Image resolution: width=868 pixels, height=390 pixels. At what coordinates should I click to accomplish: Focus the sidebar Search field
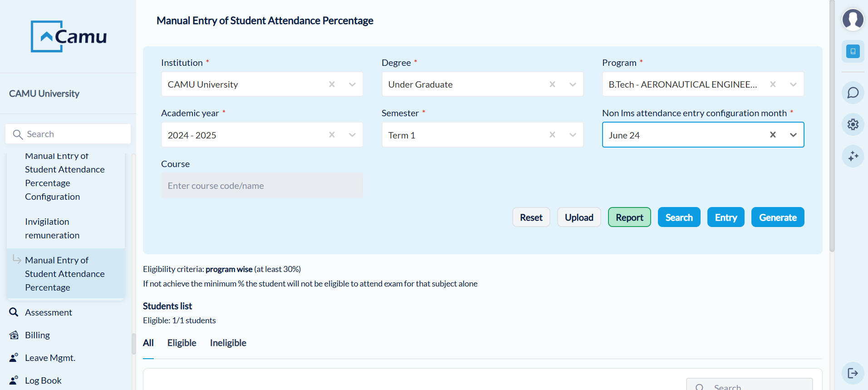click(73, 134)
